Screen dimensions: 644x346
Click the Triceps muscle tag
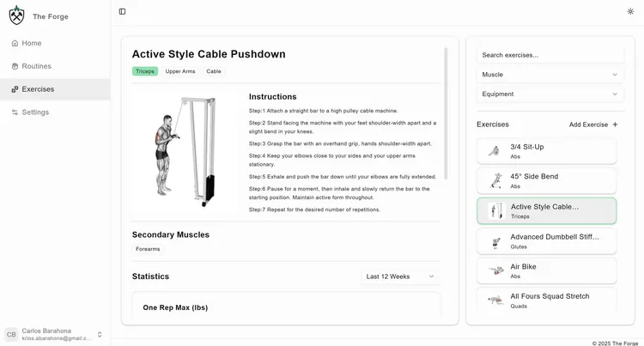point(145,71)
